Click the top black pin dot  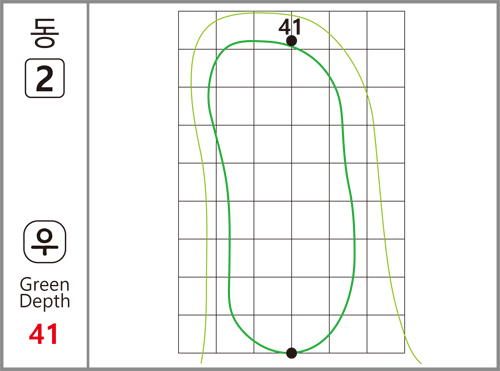(291, 41)
